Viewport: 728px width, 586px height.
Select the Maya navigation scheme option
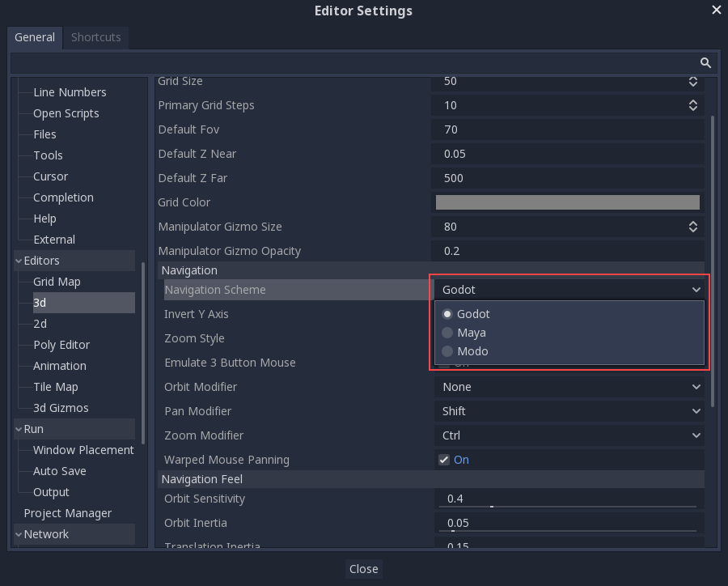[472, 333]
